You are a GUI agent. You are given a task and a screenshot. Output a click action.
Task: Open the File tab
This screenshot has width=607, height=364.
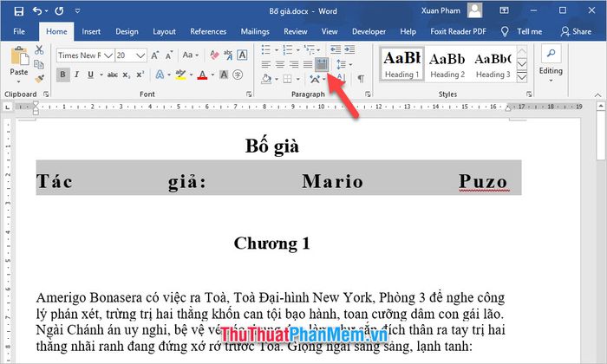(x=19, y=32)
